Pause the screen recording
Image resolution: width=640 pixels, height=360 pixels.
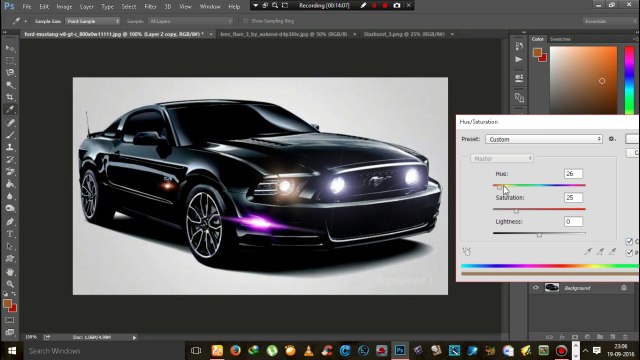pos(374,5)
